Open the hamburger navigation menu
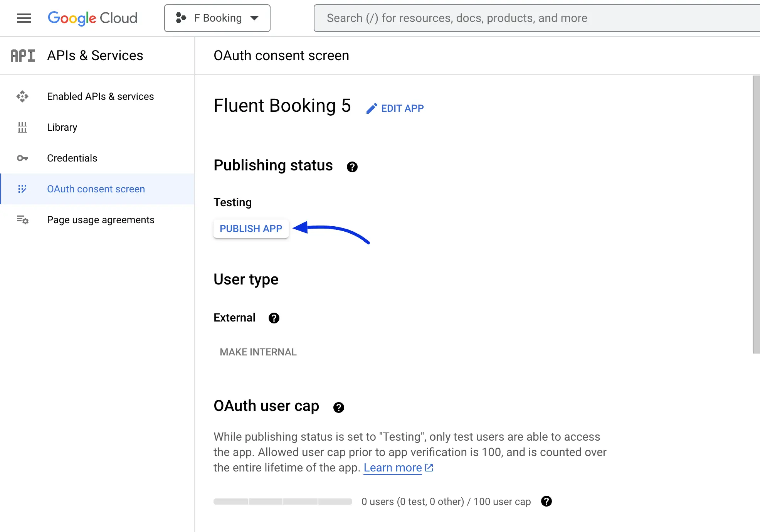This screenshot has height=532, width=760. tap(24, 18)
